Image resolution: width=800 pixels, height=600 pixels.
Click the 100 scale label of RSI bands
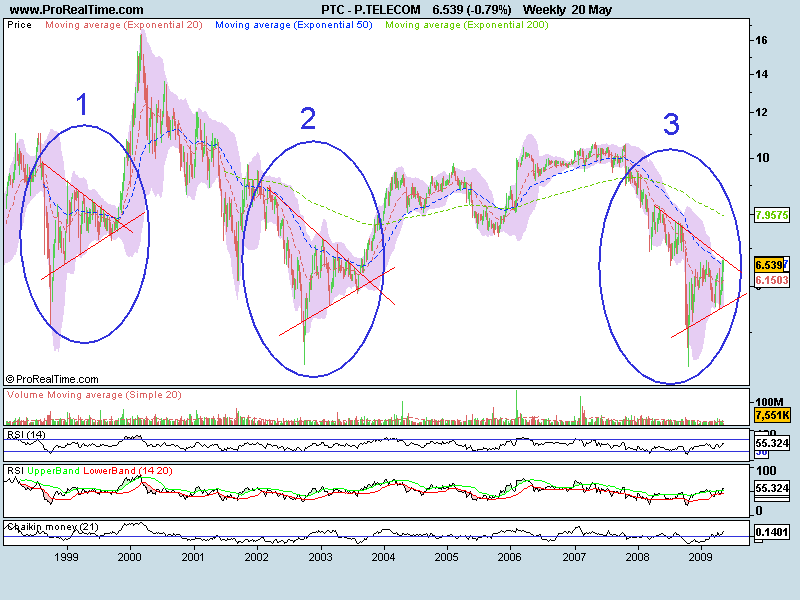click(x=766, y=471)
